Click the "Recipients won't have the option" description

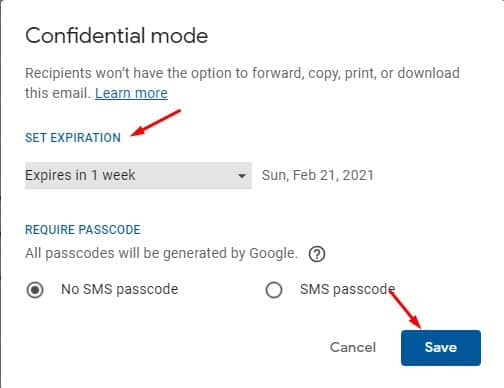[242, 83]
